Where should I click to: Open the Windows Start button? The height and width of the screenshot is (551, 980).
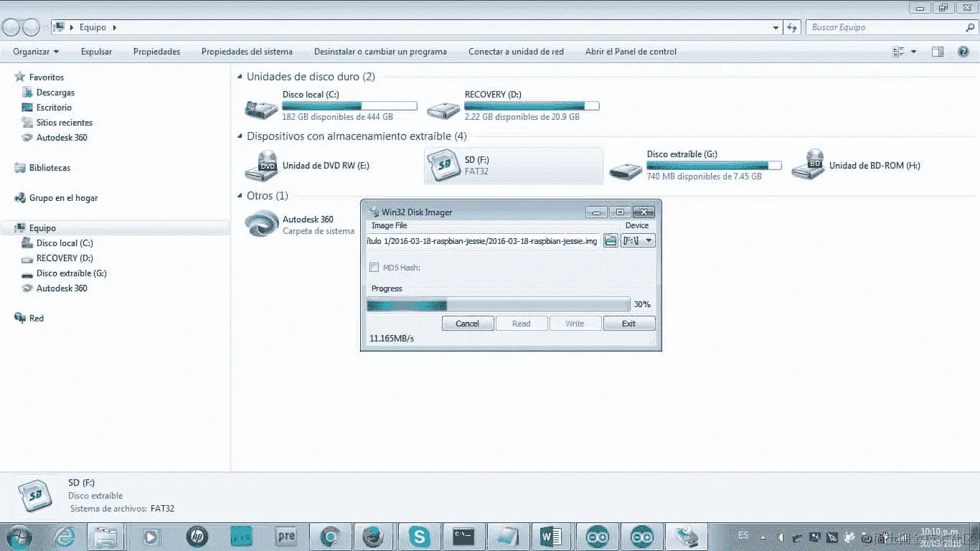tap(18, 536)
